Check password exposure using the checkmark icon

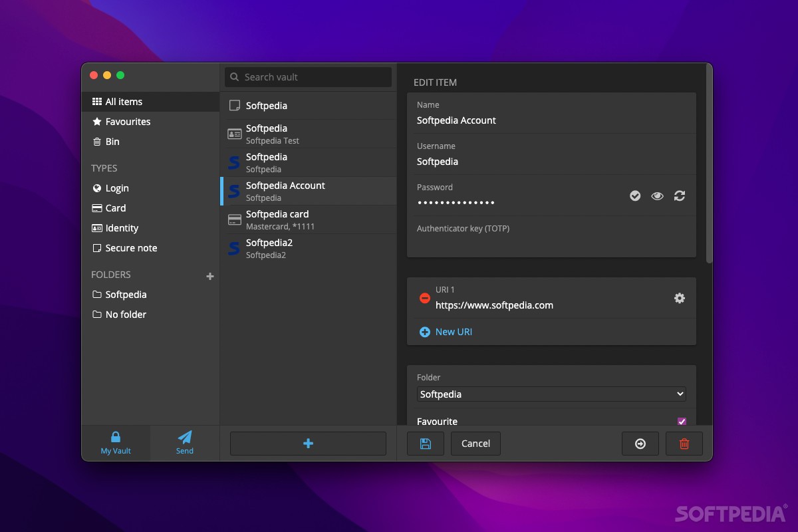pyautogui.click(x=635, y=196)
